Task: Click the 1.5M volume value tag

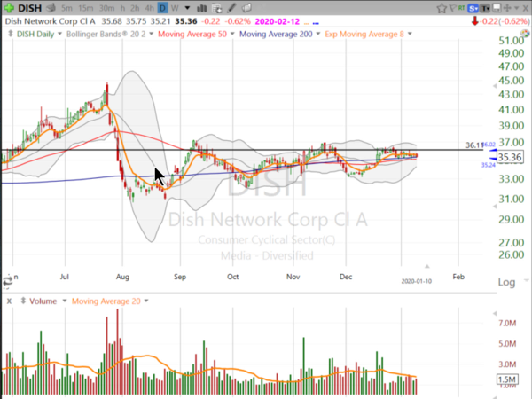Action: click(507, 379)
